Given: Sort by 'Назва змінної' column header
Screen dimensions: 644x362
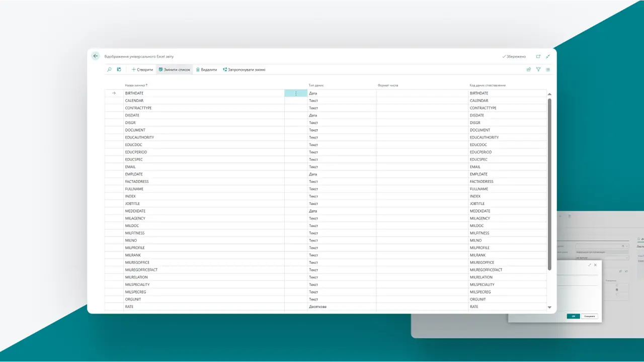Looking at the screenshot, I should 136,85.
